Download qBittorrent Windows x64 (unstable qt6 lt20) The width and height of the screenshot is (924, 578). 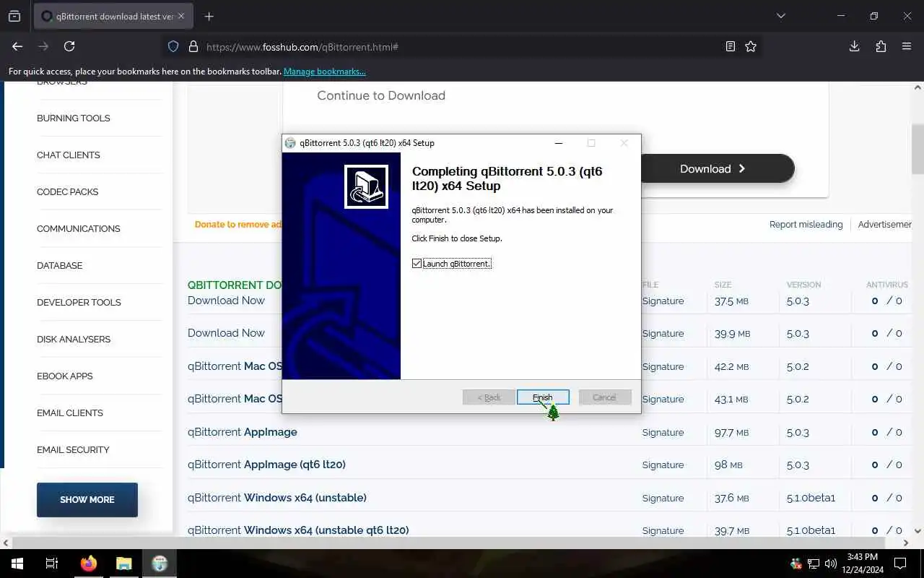point(298,530)
